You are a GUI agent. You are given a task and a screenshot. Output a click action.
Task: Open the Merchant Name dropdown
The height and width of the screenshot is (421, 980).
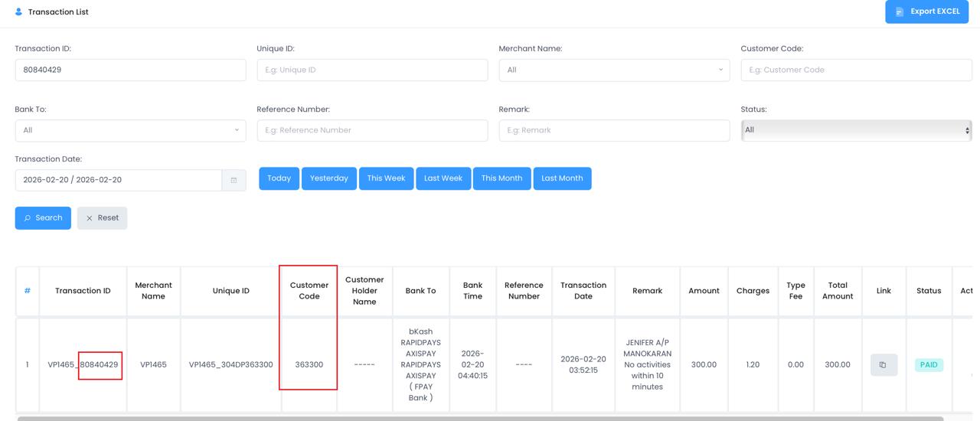[613, 70]
